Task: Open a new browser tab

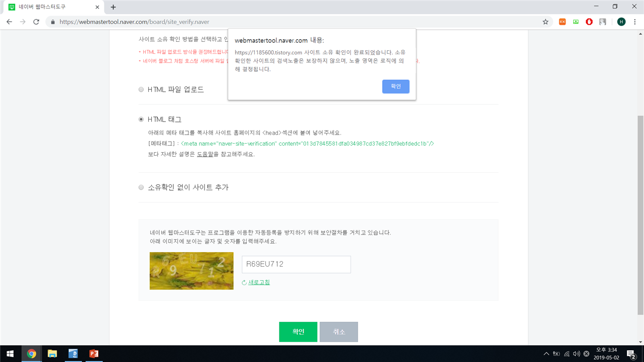Action: pyautogui.click(x=113, y=7)
